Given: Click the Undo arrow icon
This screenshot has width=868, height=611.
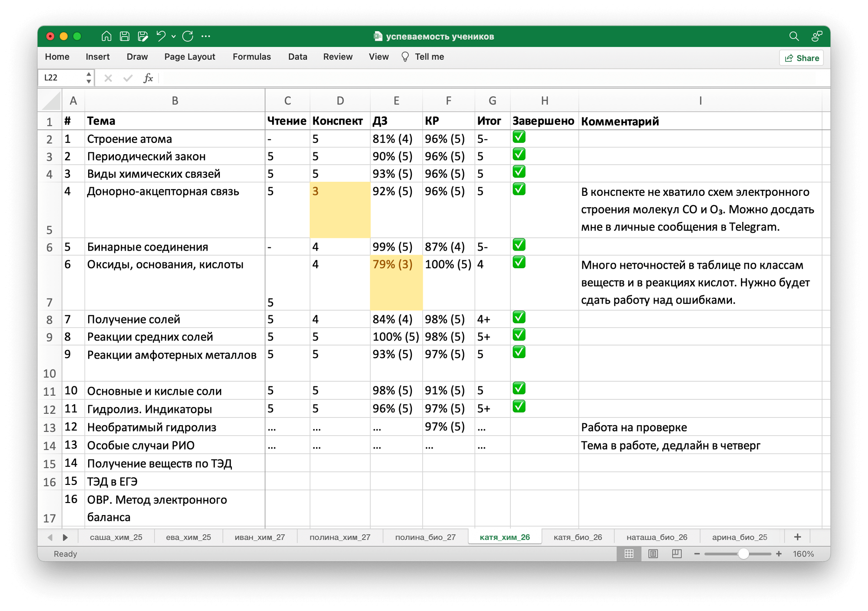Looking at the screenshot, I should (160, 36).
